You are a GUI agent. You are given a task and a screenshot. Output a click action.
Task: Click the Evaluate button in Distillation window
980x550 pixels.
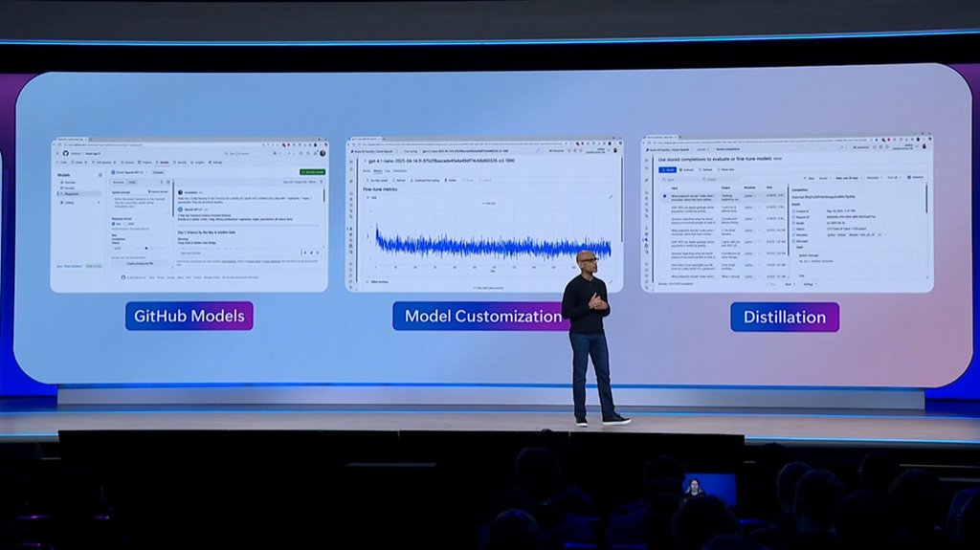686,170
